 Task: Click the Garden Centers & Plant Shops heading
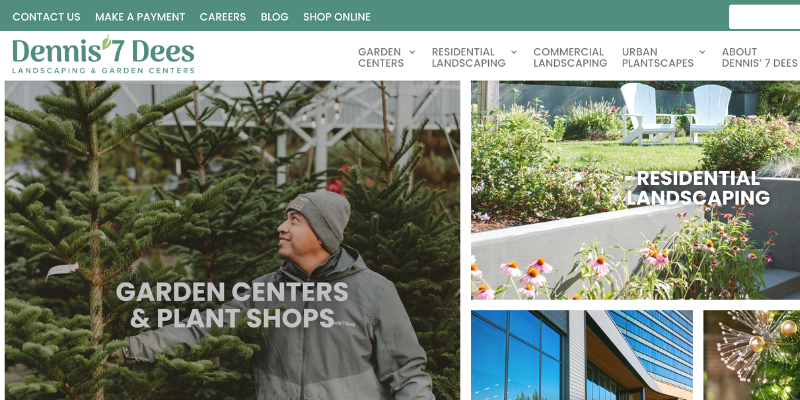click(232, 305)
